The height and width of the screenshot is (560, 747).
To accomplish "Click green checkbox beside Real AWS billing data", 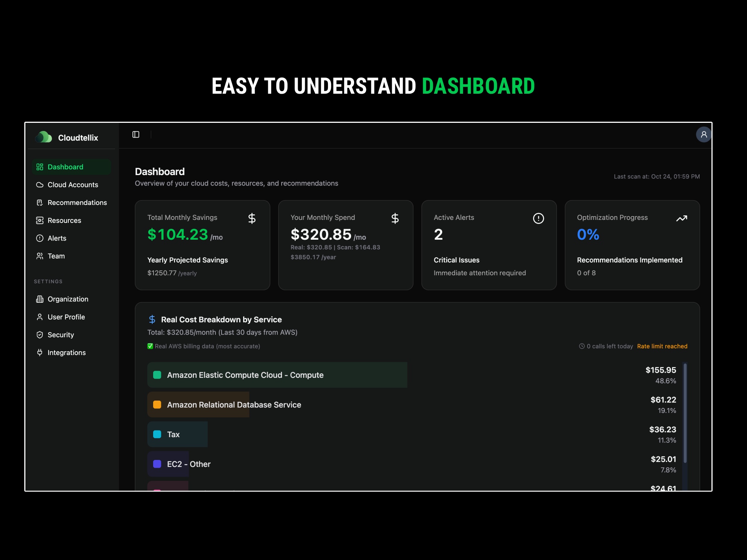I will pos(150,346).
